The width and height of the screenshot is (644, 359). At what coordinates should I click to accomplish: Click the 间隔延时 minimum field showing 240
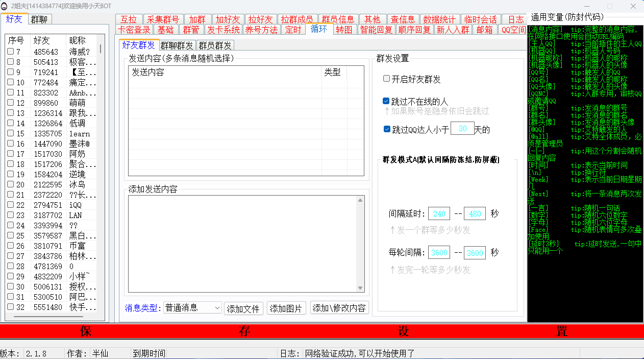[x=439, y=214]
